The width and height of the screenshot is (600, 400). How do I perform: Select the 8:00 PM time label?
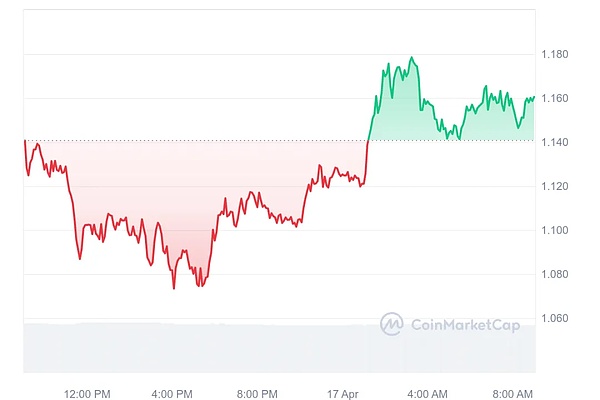click(256, 393)
